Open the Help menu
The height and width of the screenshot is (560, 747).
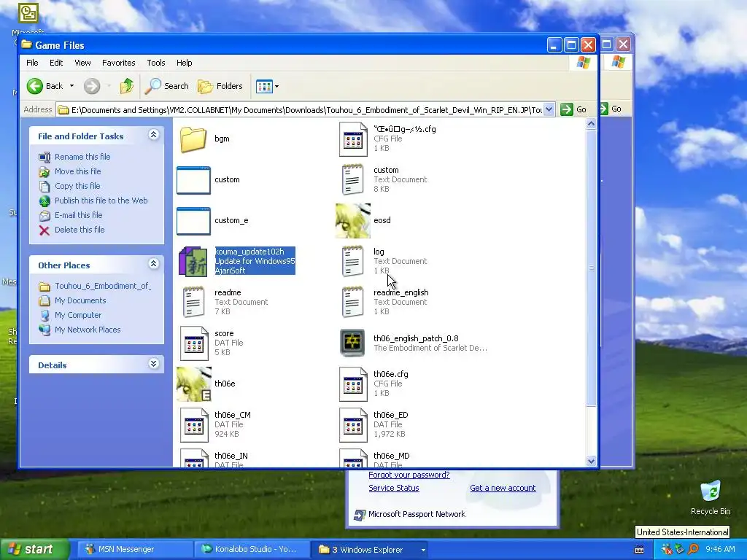pos(185,63)
